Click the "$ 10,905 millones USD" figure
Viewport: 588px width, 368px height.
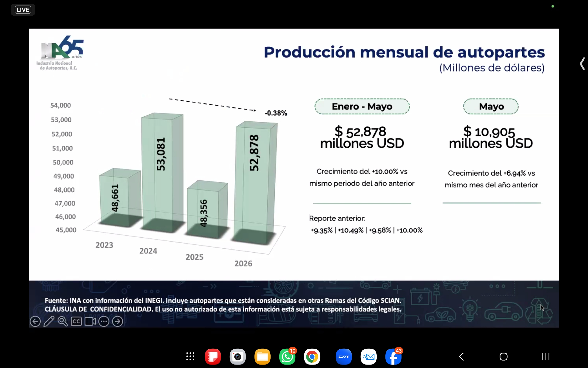[x=491, y=137]
